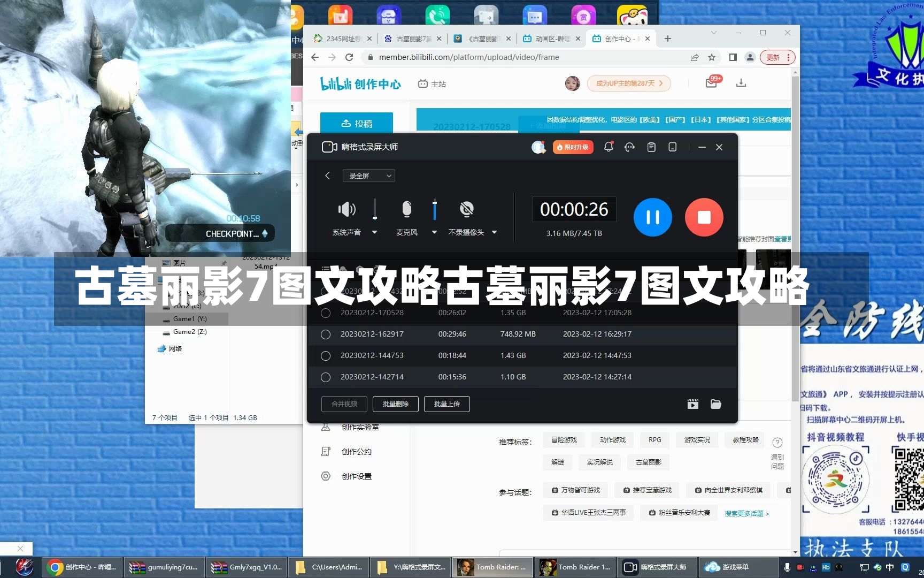The width and height of the screenshot is (924, 578).
Task: Click the address bar URL
Action: (469, 57)
